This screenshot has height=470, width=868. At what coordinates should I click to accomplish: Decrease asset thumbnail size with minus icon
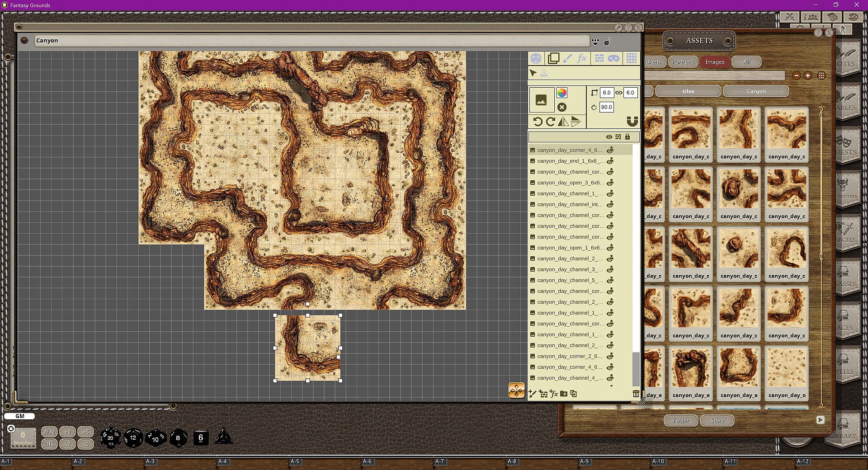click(x=797, y=76)
